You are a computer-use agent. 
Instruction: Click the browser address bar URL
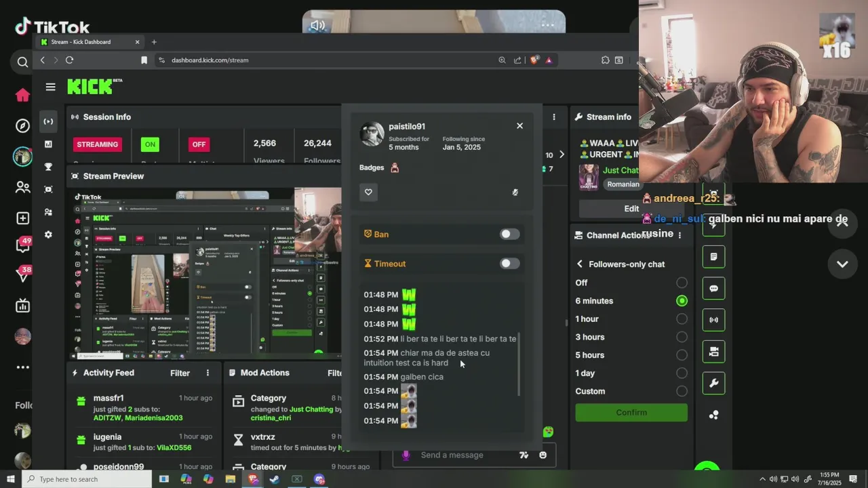click(x=210, y=60)
